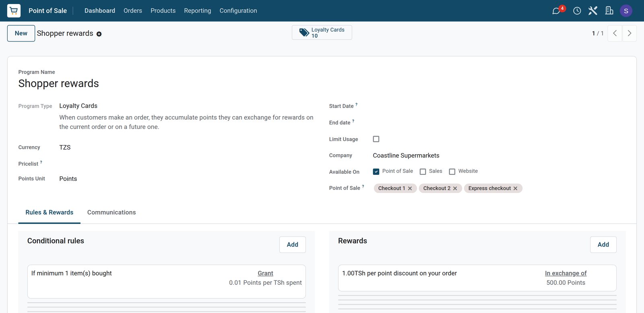Screen dimensions: 644x313
Task: Open the 1.00TSh per point discount reward card
Action: (477, 278)
